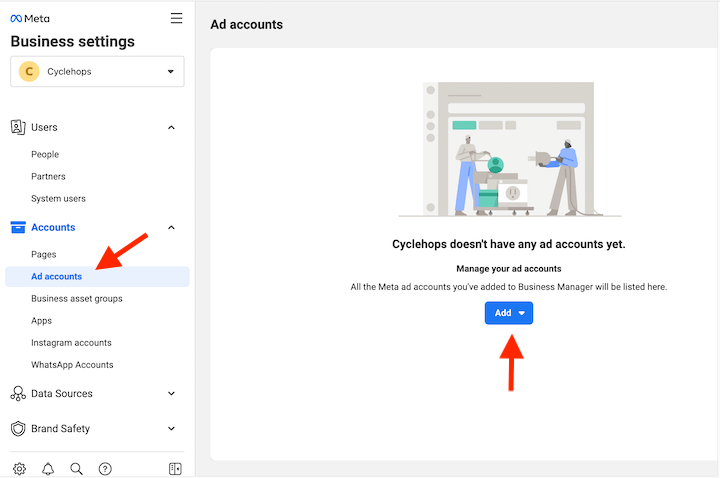Click the Cyclehops avatar circle
This screenshot has width=720, height=478.
pyautogui.click(x=29, y=72)
